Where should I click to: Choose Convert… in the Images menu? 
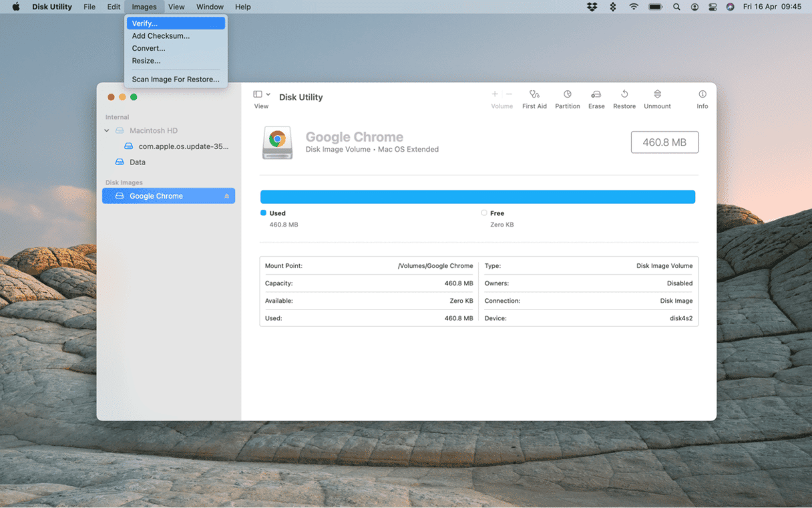[148, 48]
